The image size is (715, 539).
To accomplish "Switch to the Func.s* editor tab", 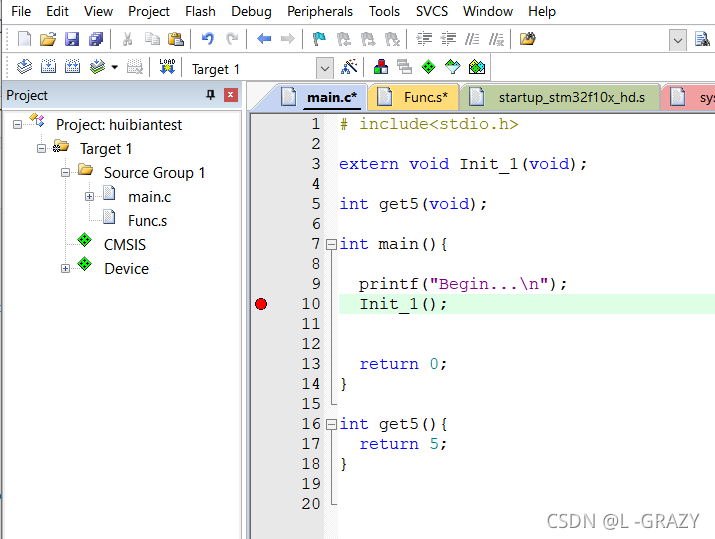I will point(414,97).
